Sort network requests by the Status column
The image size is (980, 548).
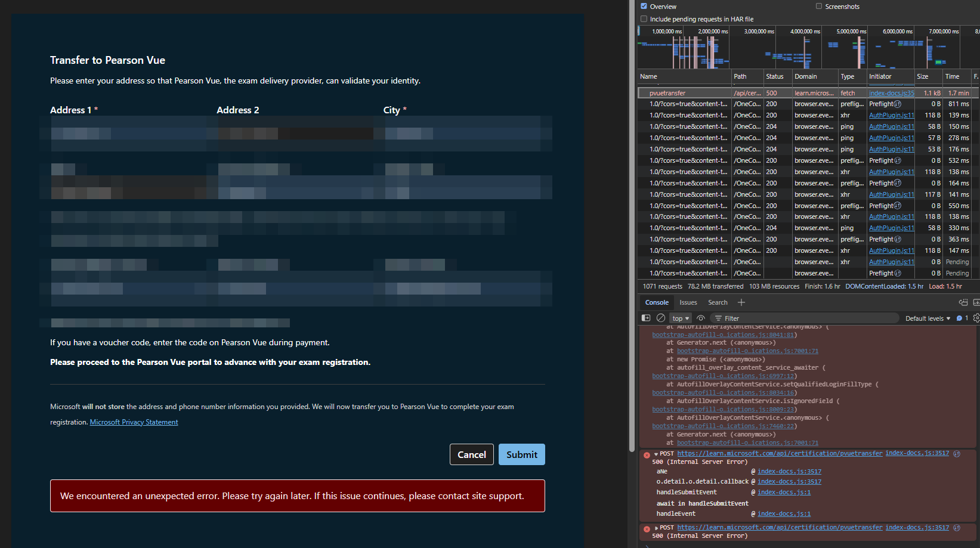777,76
